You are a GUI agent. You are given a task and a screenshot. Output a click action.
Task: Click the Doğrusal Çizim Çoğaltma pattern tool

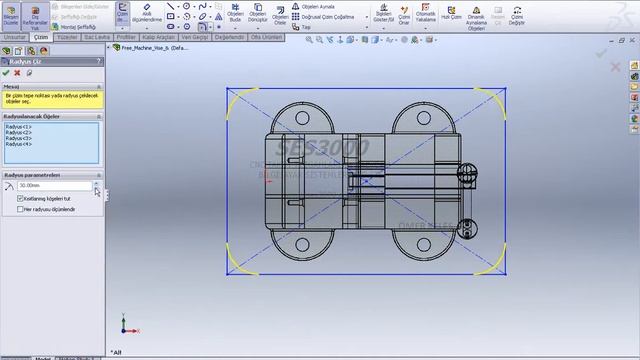coord(323,17)
